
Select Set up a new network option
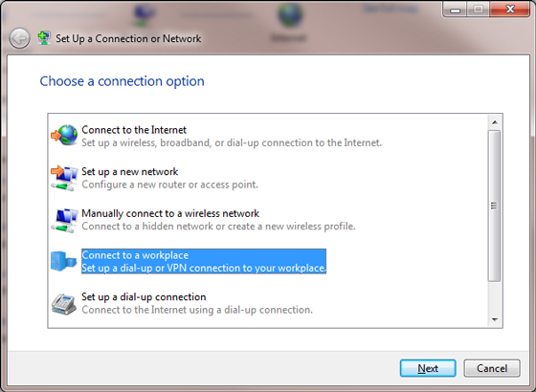170,178
